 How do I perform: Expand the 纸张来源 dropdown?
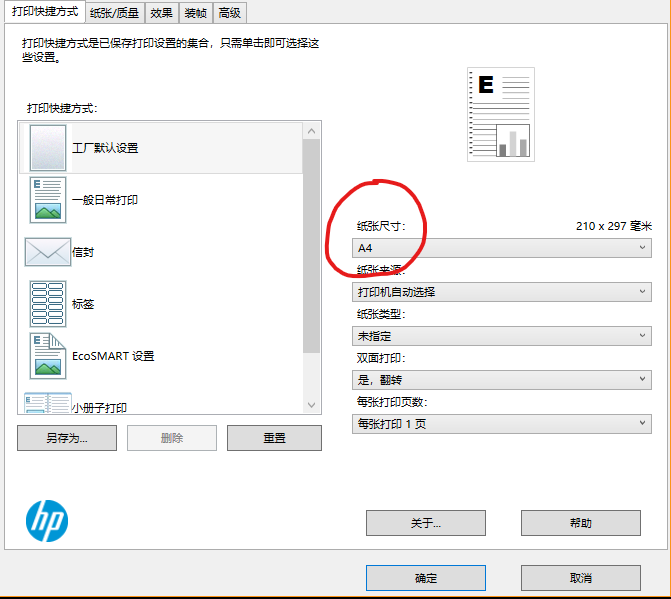[x=501, y=292]
